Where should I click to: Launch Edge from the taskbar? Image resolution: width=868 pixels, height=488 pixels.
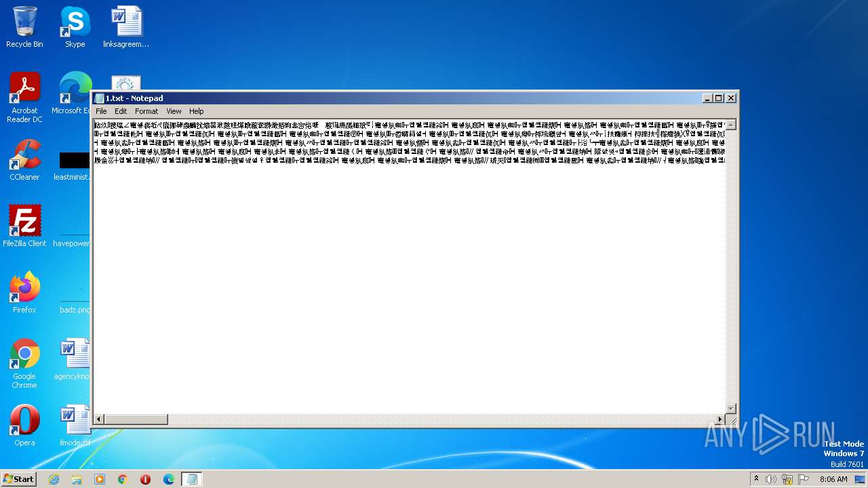point(169,479)
